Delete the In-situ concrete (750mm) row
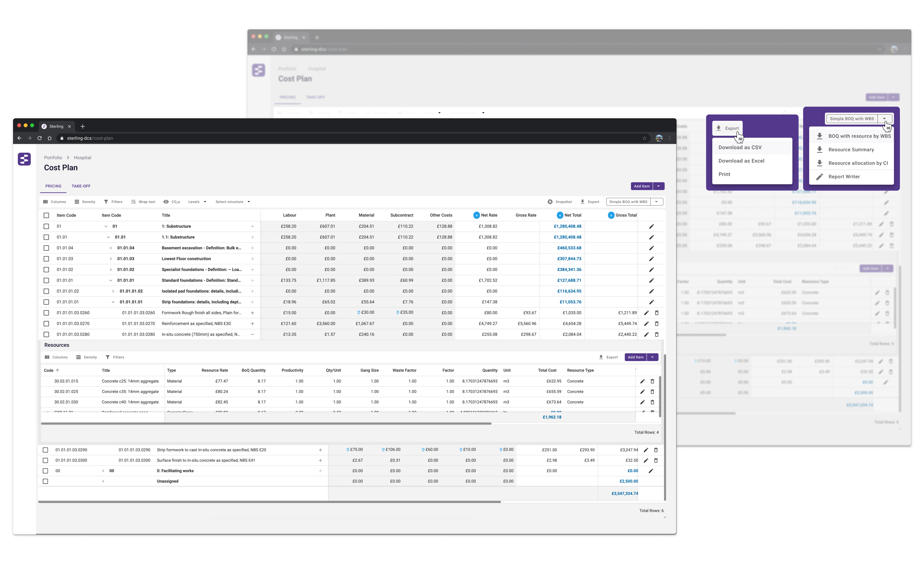 pyautogui.click(x=657, y=334)
